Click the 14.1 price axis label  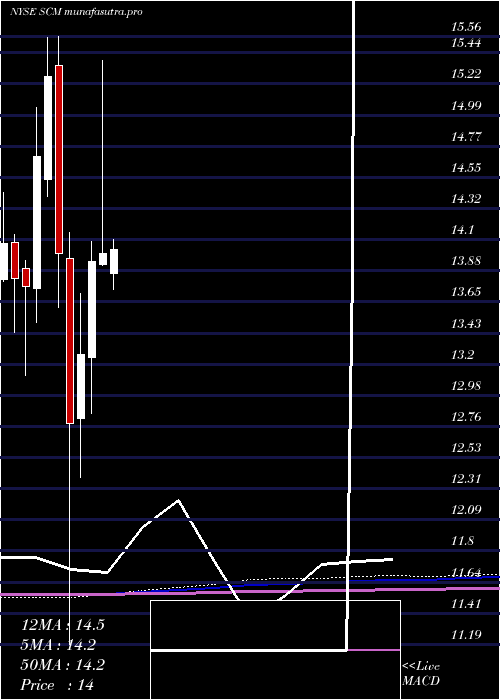[462, 230]
